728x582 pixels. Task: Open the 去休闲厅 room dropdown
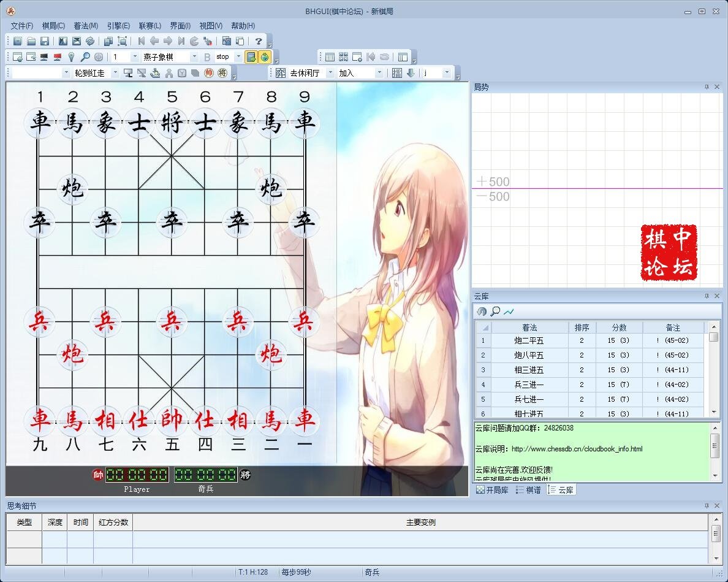click(330, 73)
